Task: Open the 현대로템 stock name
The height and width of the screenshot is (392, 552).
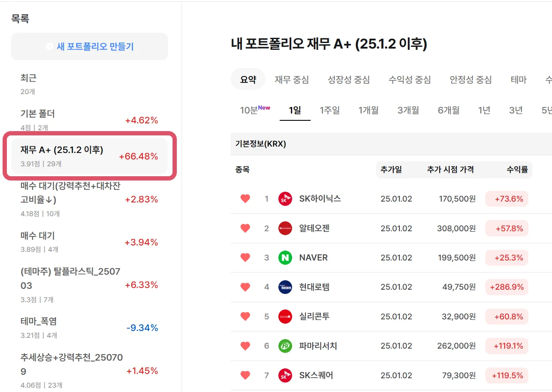Action: pos(315,287)
